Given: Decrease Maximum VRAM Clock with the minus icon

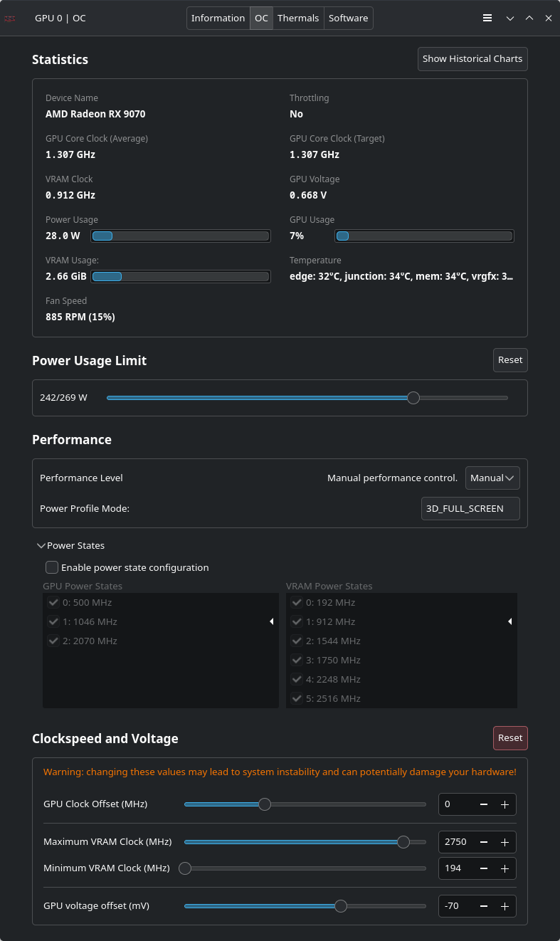Looking at the screenshot, I should click(x=484, y=842).
